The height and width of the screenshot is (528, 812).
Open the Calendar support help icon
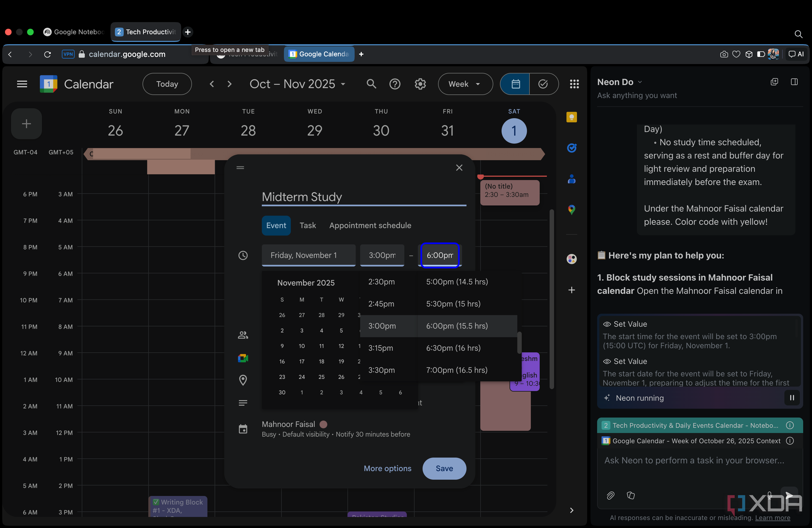(x=395, y=84)
